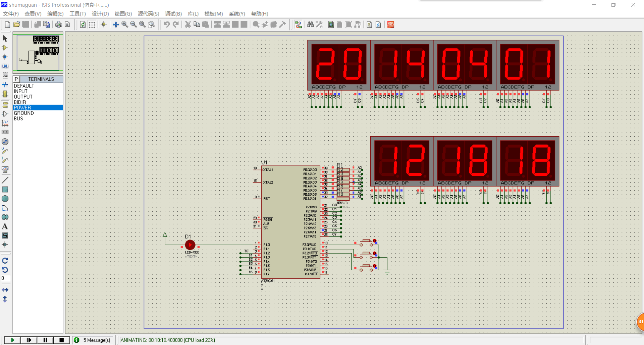Pick the Text Script tool

coord(5,75)
